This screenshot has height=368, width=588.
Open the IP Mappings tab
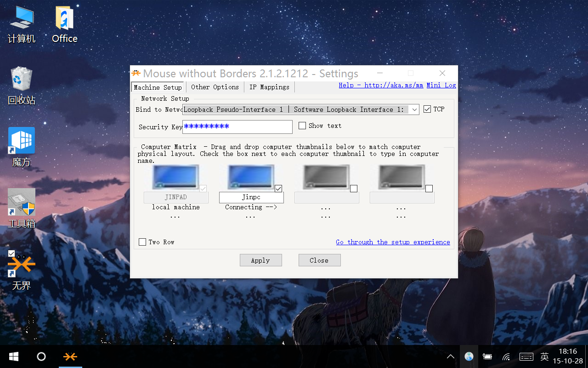pyautogui.click(x=269, y=87)
